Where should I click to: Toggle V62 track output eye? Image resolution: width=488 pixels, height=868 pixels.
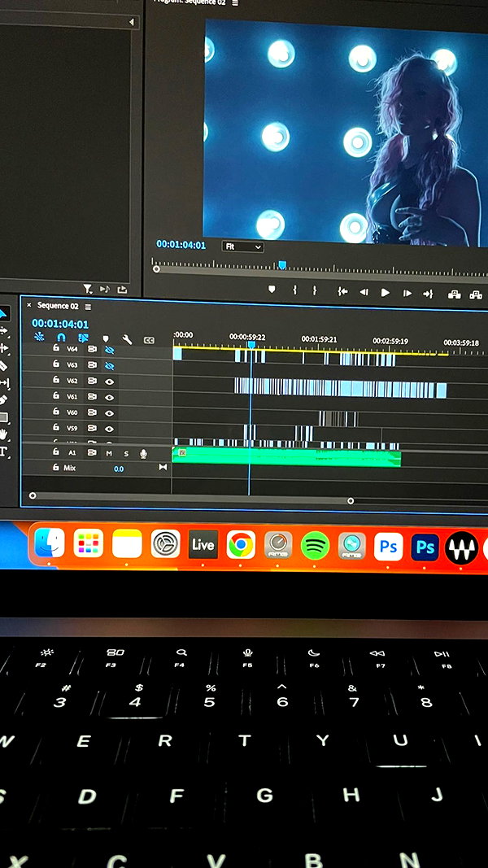click(x=110, y=382)
